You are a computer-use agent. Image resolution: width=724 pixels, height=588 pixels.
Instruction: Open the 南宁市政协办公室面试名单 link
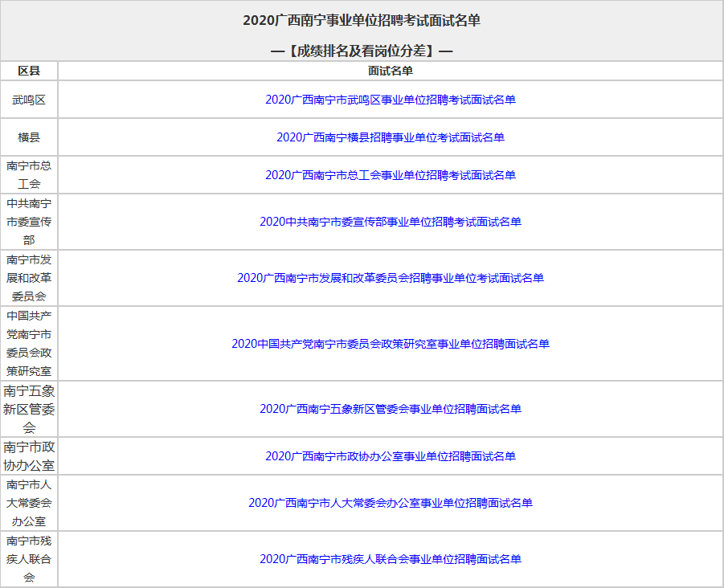click(391, 456)
